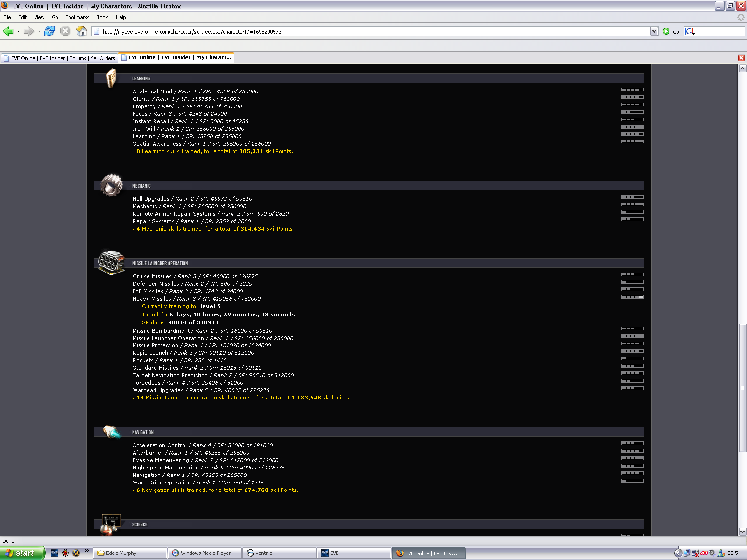Go back with the green arrow button
747x560 pixels.
tap(8, 31)
